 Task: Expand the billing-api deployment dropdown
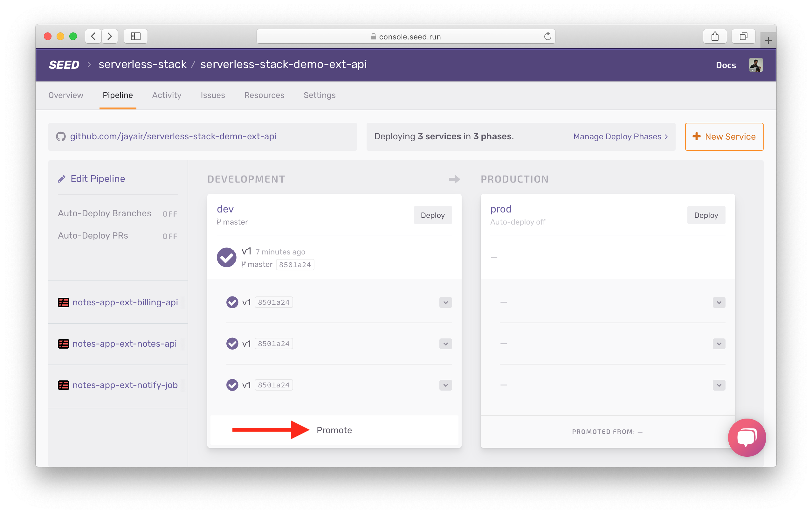(446, 302)
